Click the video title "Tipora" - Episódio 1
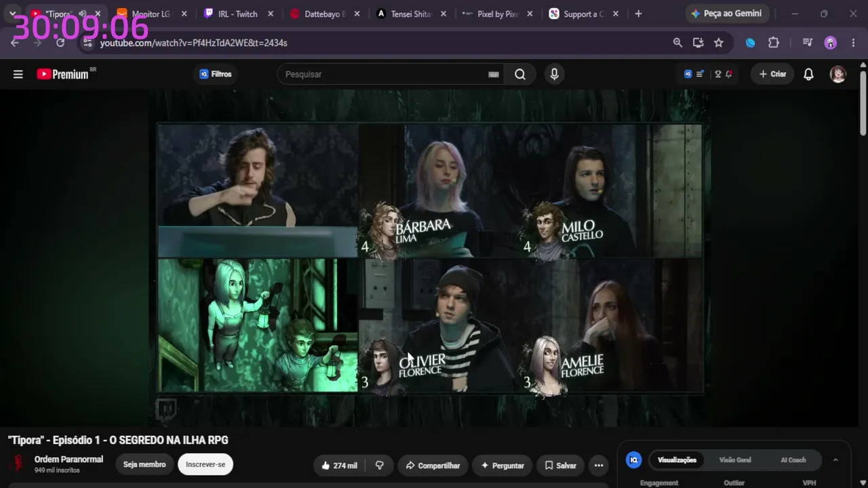This screenshot has height=488, width=868. (118, 441)
